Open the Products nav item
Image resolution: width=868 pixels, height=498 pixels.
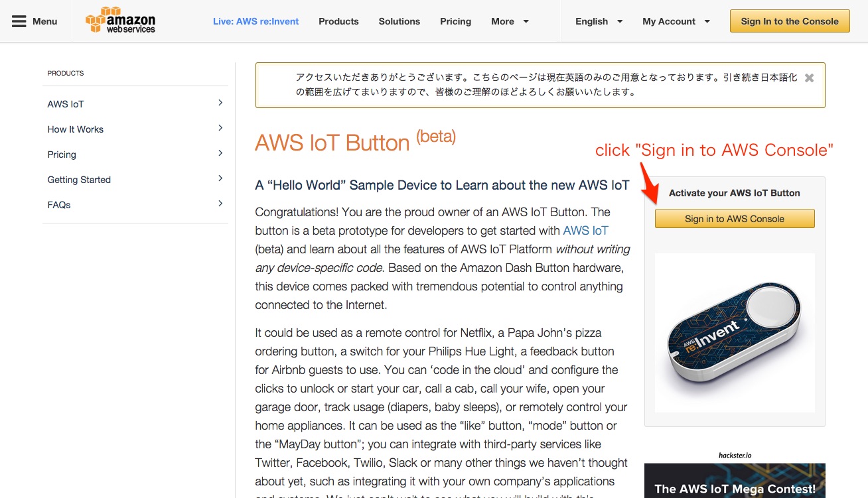point(338,21)
